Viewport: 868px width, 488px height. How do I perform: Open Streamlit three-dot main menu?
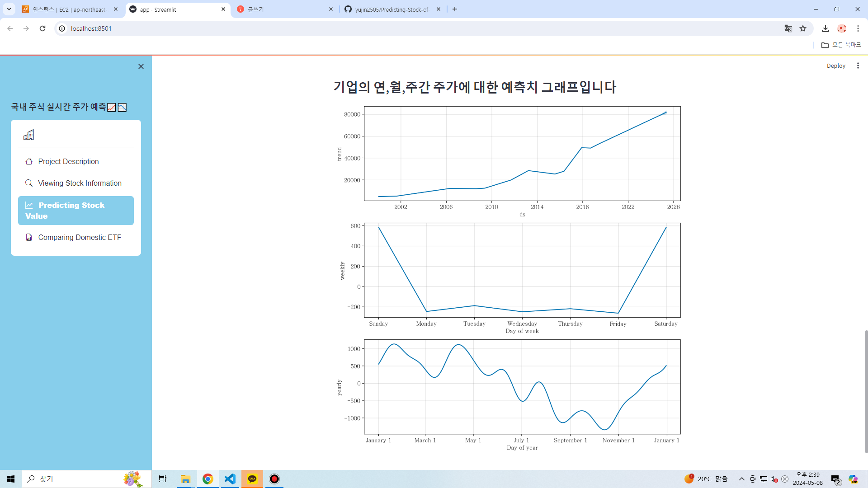[858, 66]
